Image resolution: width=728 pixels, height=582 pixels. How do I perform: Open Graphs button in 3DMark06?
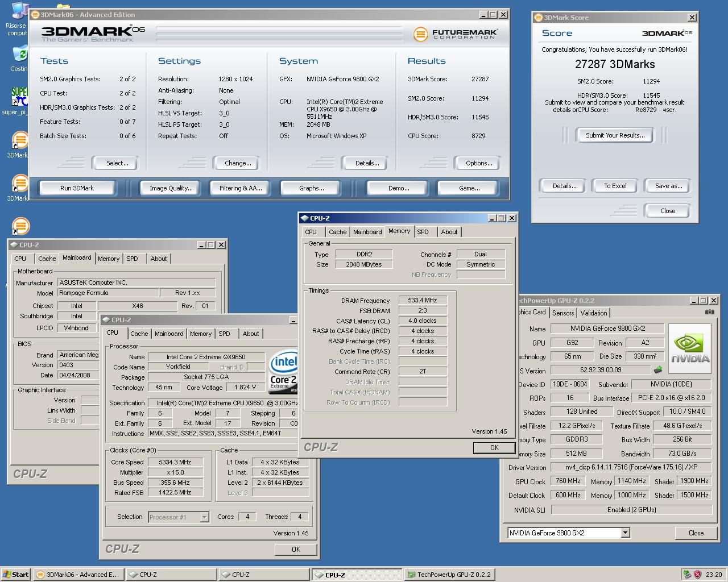pos(311,188)
